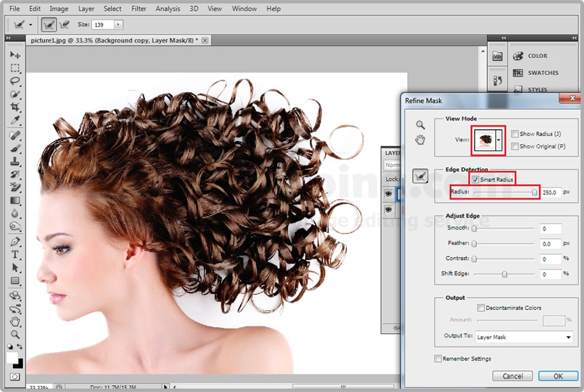Click the OK button
The width and height of the screenshot is (584, 392).
pos(558,376)
